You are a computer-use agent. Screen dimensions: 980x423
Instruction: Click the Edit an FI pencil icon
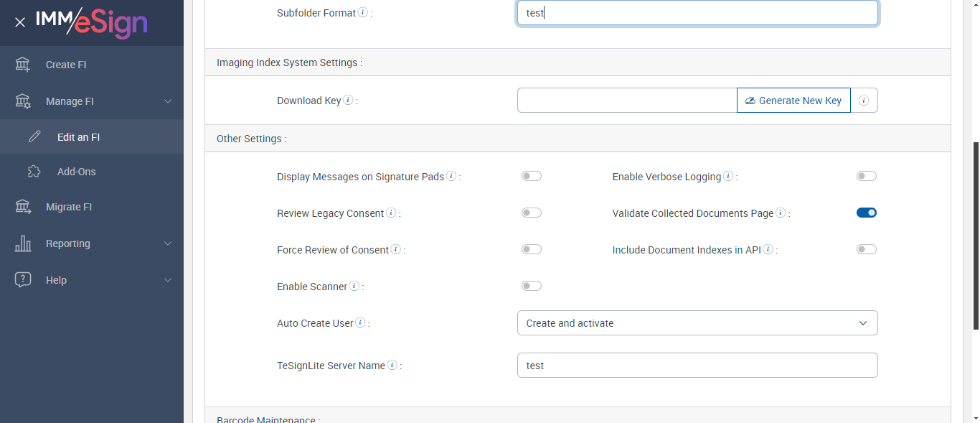34,137
